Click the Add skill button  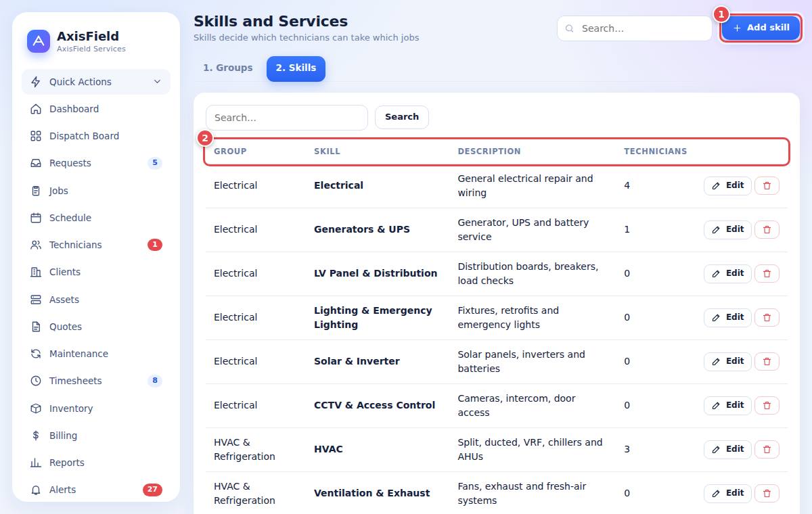[x=761, y=28]
